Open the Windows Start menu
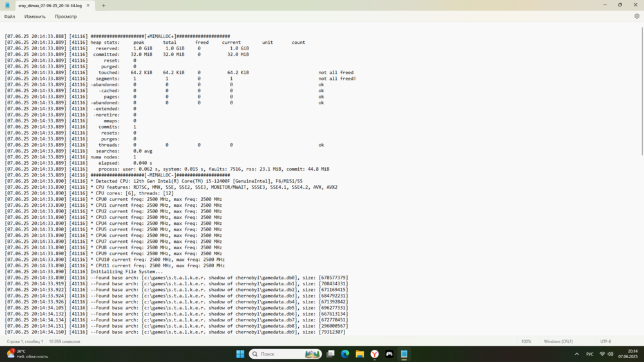The width and height of the screenshot is (644, 362). click(x=240, y=354)
